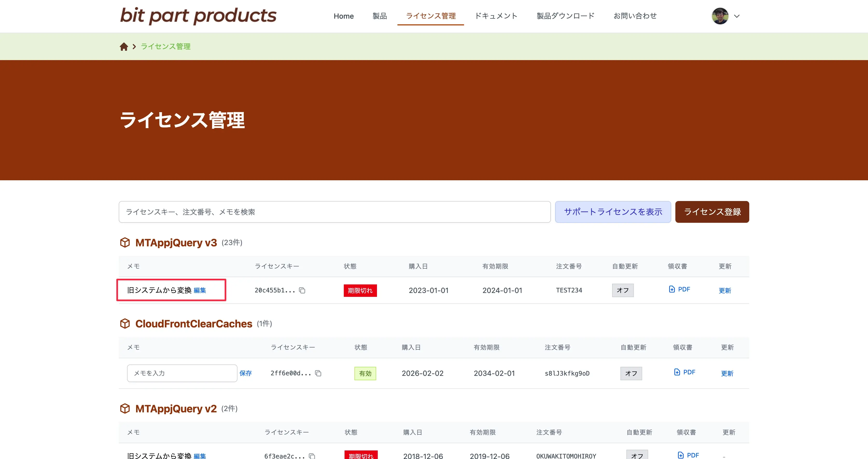Download PDF receipt for order TEST234

679,289
